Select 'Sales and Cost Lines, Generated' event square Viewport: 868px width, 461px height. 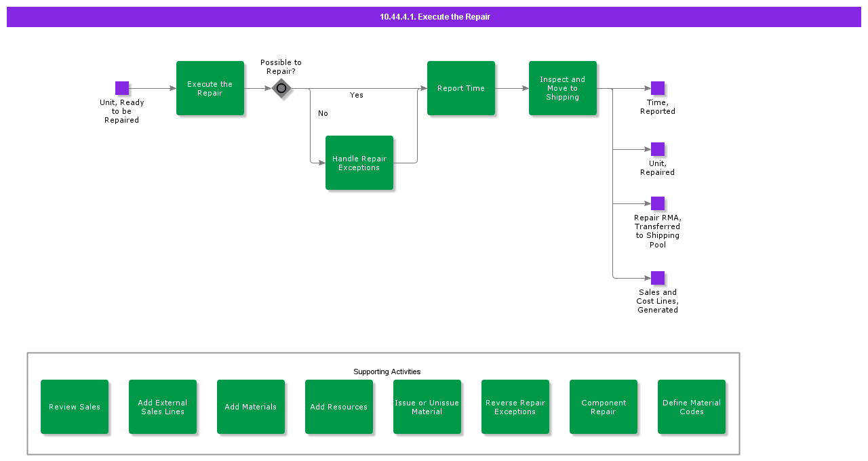point(657,278)
